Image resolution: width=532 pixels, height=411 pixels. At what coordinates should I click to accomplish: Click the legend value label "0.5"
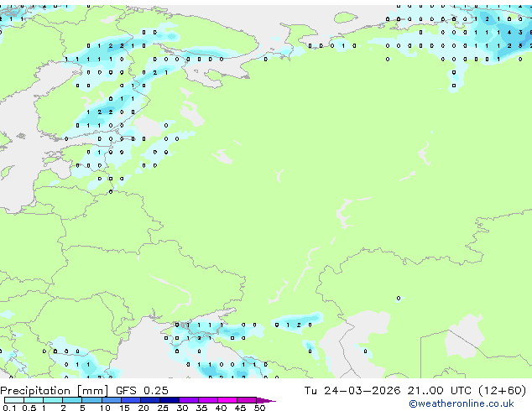[29, 408]
